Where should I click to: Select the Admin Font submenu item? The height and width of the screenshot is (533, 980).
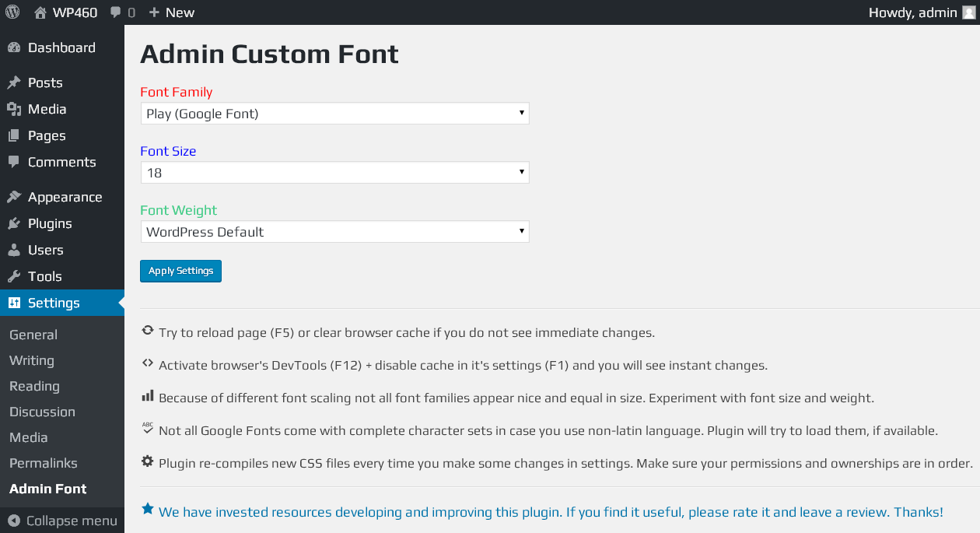[x=48, y=489]
